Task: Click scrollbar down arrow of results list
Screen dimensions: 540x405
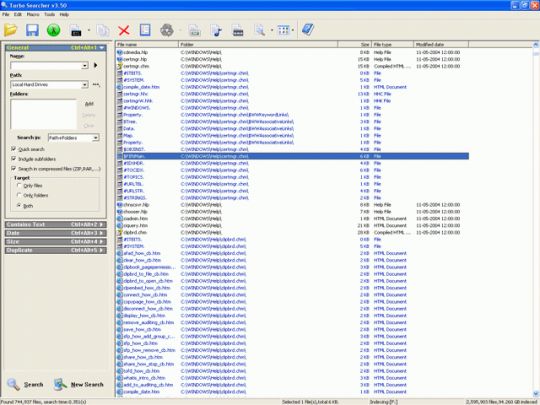Action: (536, 393)
